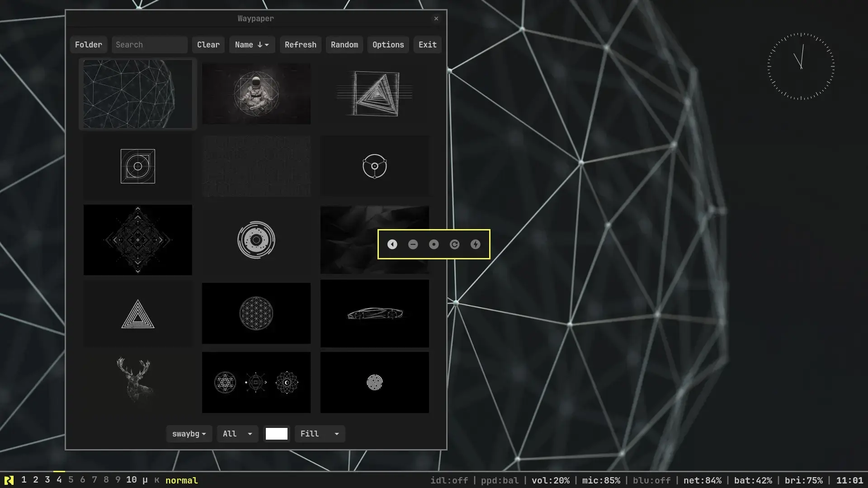Click the minus circle icon in floating toolbar
The image size is (868, 488).
point(413,244)
